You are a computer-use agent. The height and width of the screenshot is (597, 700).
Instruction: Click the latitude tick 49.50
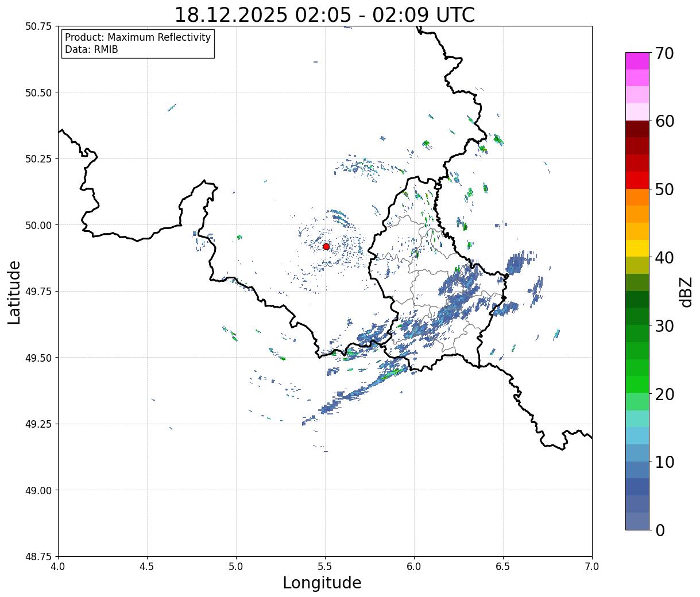tap(38, 358)
